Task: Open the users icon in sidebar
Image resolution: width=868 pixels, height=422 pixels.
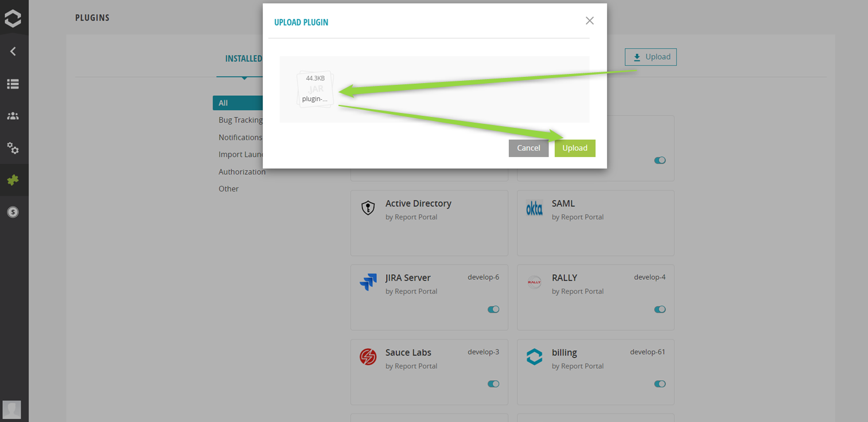Action: pyautogui.click(x=13, y=116)
